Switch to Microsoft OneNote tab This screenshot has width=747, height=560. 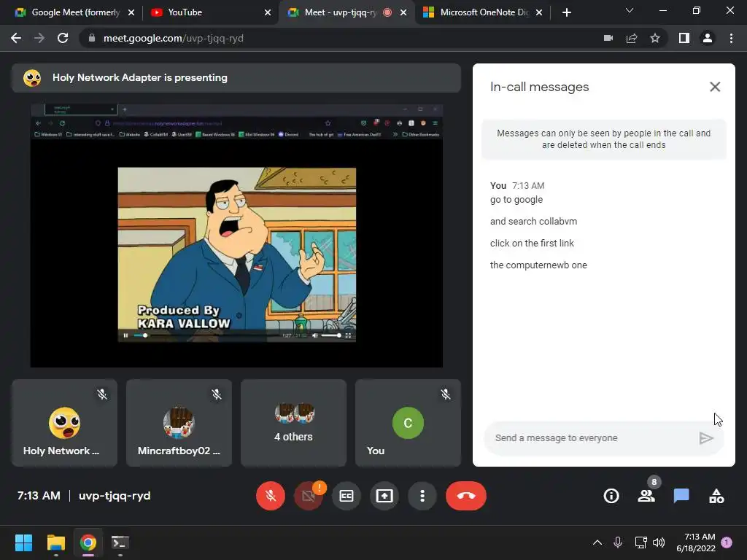point(483,12)
